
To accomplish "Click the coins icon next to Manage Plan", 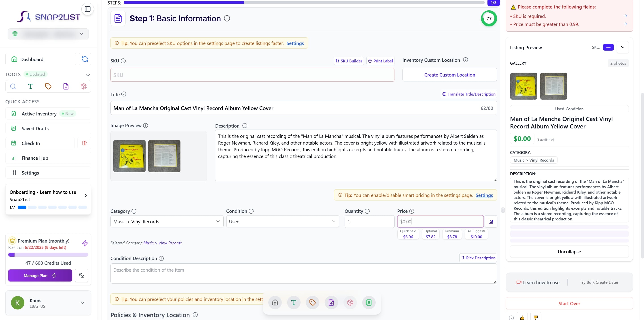I will pyautogui.click(x=81, y=275).
